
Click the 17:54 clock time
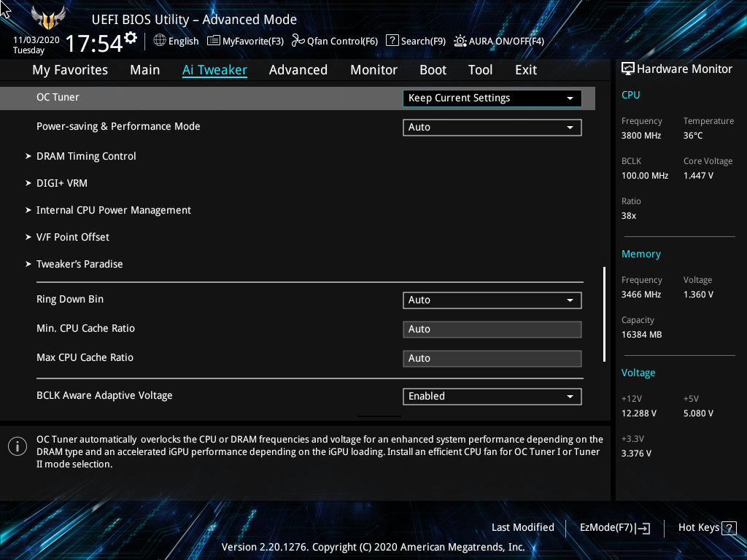[x=94, y=43]
